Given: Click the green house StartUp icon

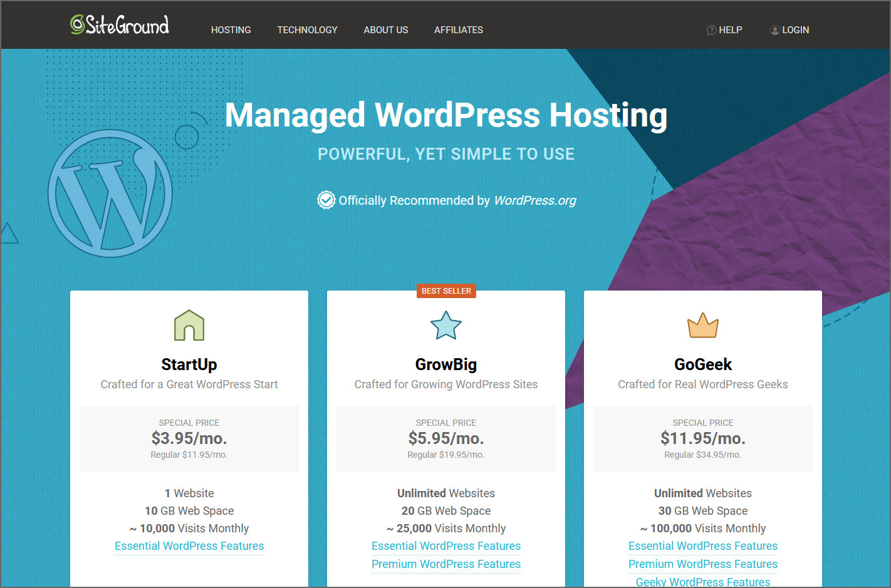Looking at the screenshot, I should [189, 326].
